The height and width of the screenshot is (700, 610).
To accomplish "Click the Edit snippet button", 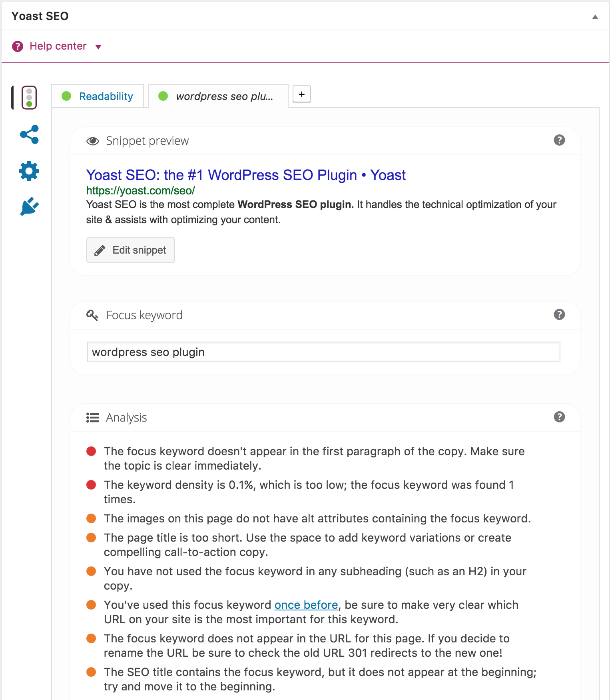I will 130,250.
